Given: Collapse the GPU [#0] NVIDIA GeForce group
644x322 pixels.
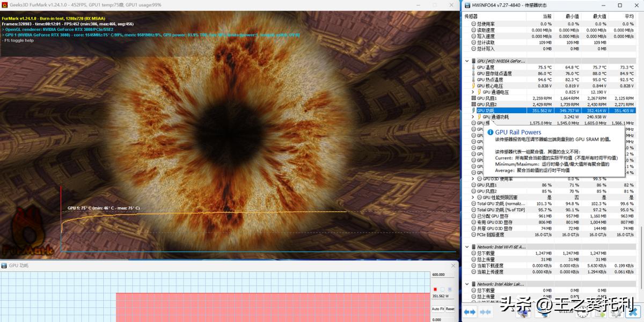Looking at the screenshot, I should 467,61.
